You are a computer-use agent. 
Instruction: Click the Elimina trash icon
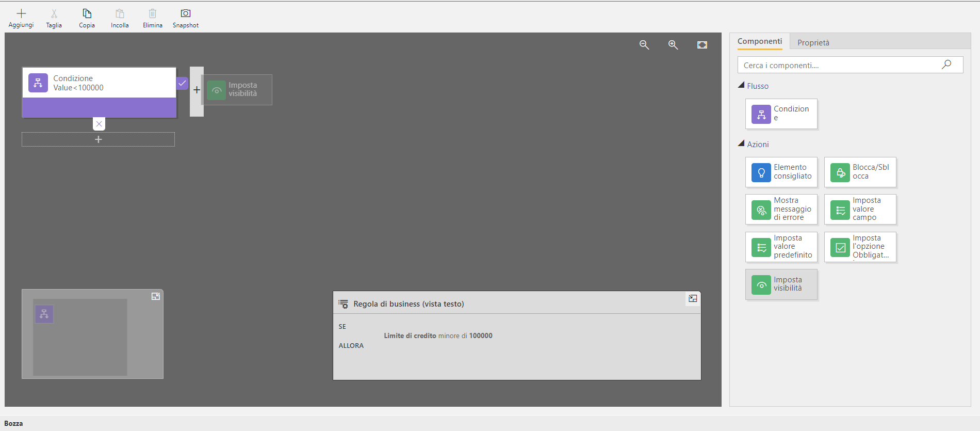pyautogui.click(x=153, y=13)
